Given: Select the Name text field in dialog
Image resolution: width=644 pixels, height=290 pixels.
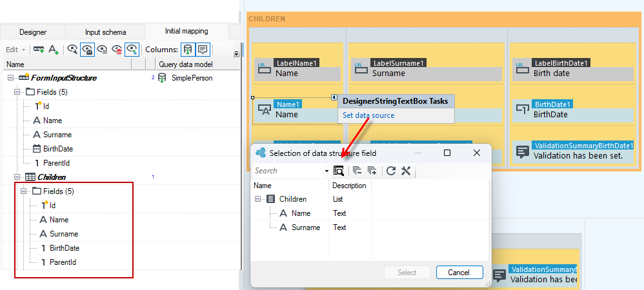Looking at the screenshot, I should pyautogui.click(x=301, y=213).
